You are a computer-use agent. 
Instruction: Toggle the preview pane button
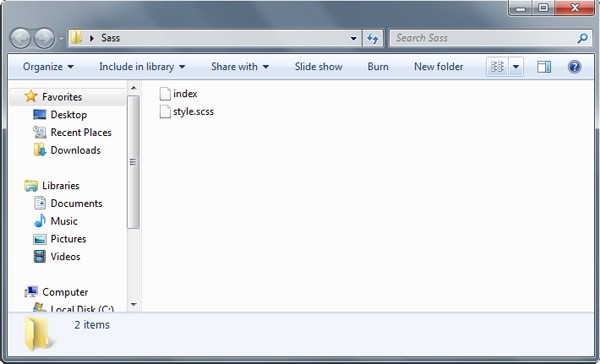(x=544, y=67)
